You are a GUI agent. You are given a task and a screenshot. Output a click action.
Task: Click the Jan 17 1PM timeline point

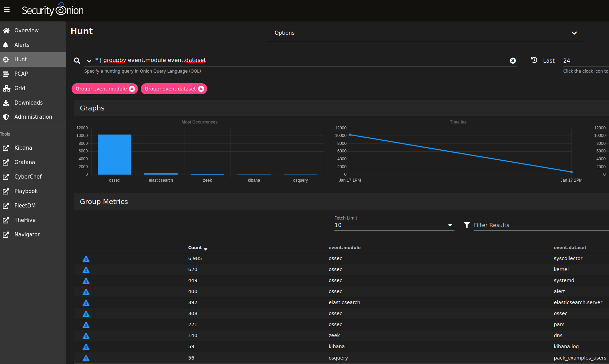point(350,135)
